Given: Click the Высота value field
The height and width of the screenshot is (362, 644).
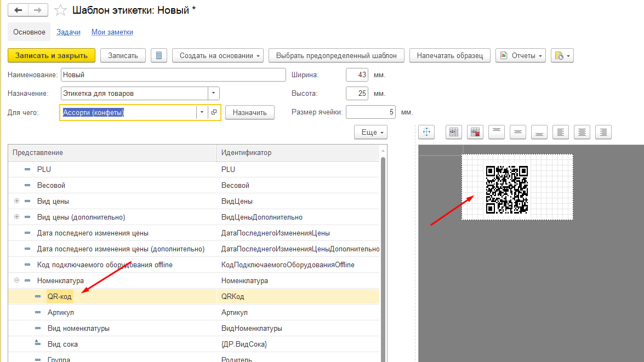Looking at the screenshot, I should [x=357, y=93].
